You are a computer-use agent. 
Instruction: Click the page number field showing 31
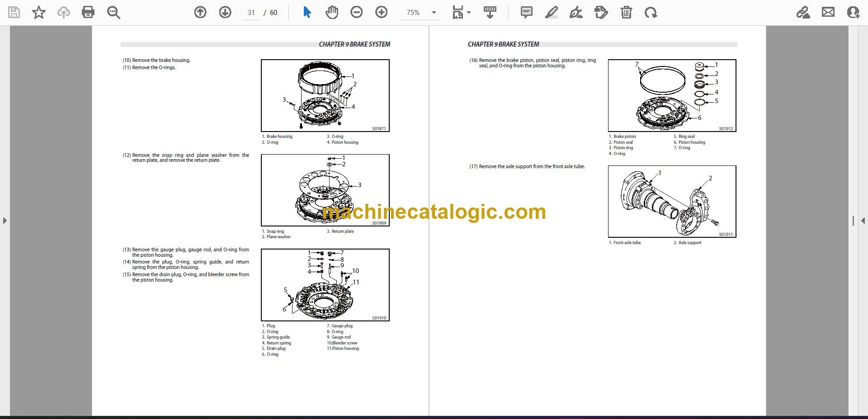[x=251, y=13]
